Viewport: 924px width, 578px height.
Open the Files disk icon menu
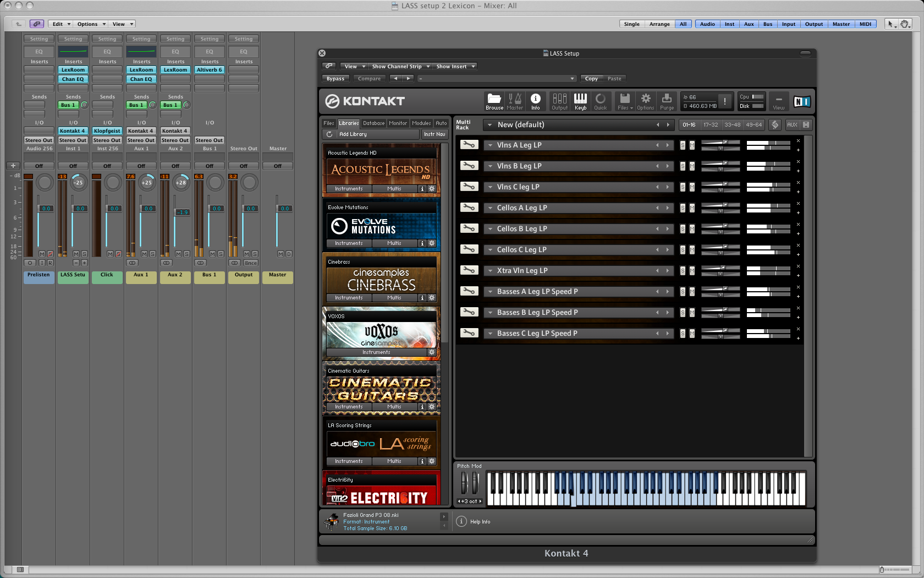tap(625, 101)
